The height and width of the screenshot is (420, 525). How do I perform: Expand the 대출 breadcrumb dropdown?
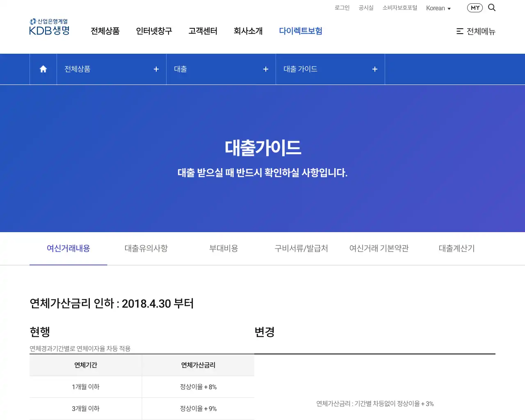coord(221,69)
